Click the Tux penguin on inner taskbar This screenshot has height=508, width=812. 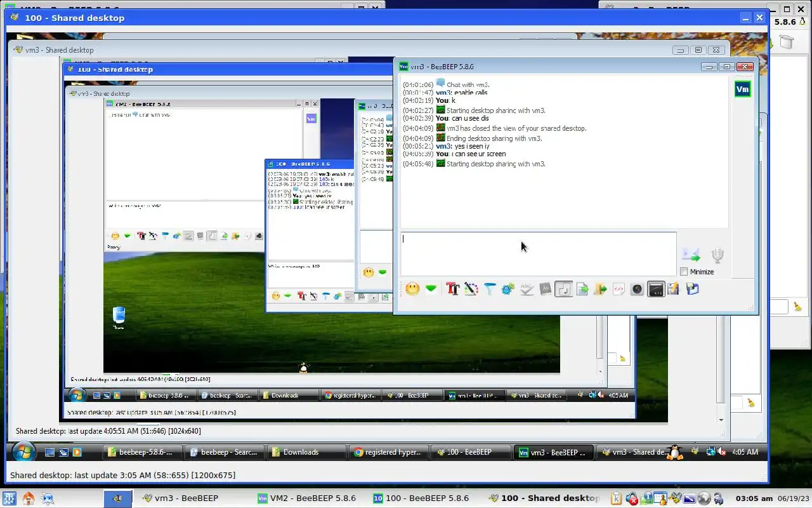point(675,452)
